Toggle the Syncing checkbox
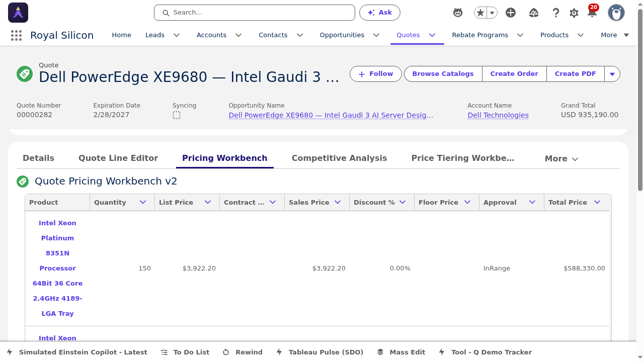The image size is (644, 362). 177,115
